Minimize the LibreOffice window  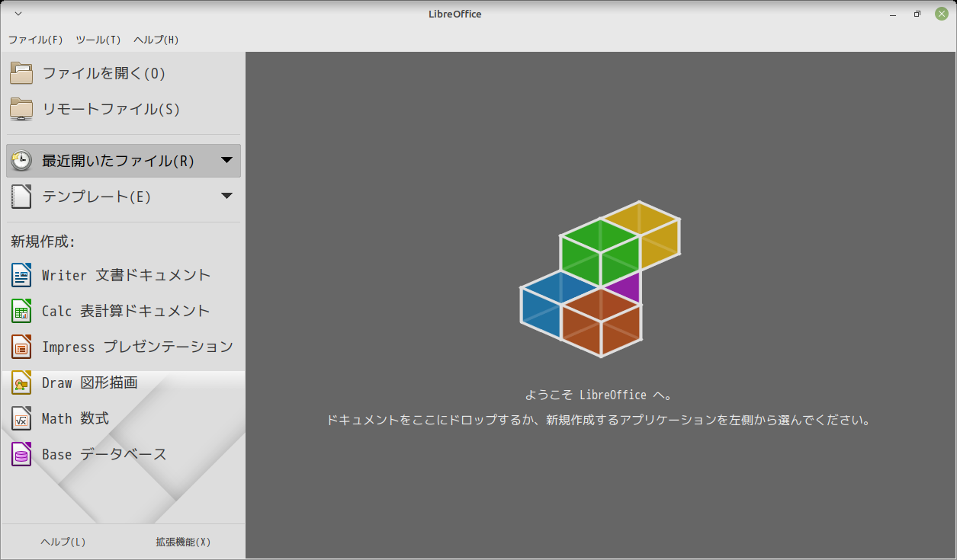tap(894, 14)
